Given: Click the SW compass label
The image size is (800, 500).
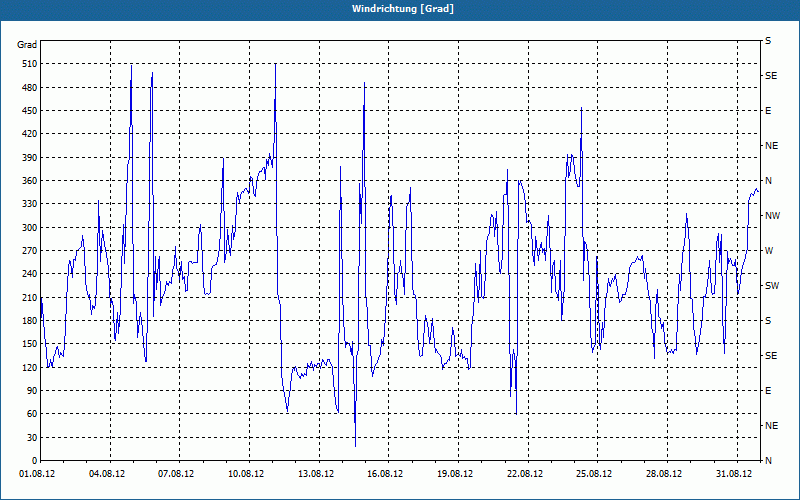Looking at the screenshot, I should [772, 286].
